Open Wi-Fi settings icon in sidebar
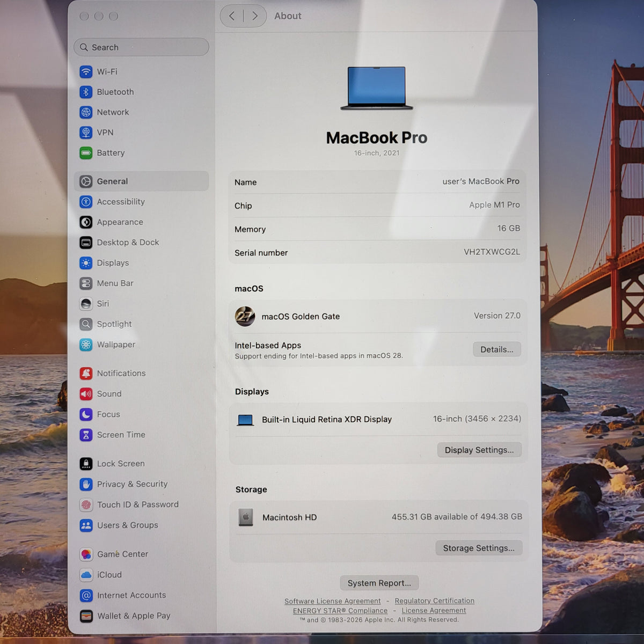Viewport: 644px width, 644px height. (86, 71)
